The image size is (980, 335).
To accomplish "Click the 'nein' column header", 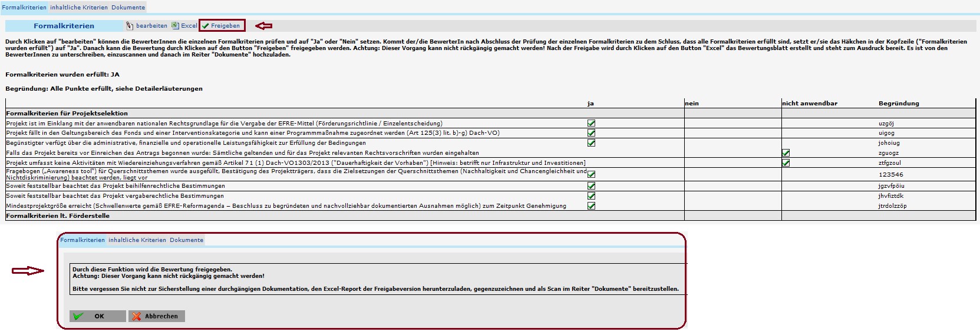I will pos(692,104).
